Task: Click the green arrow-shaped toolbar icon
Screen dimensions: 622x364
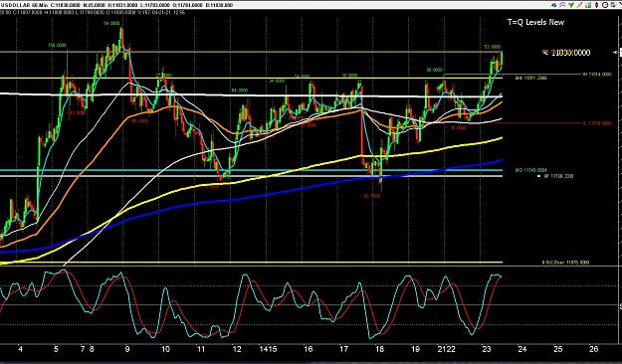Action: click(x=571, y=5)
